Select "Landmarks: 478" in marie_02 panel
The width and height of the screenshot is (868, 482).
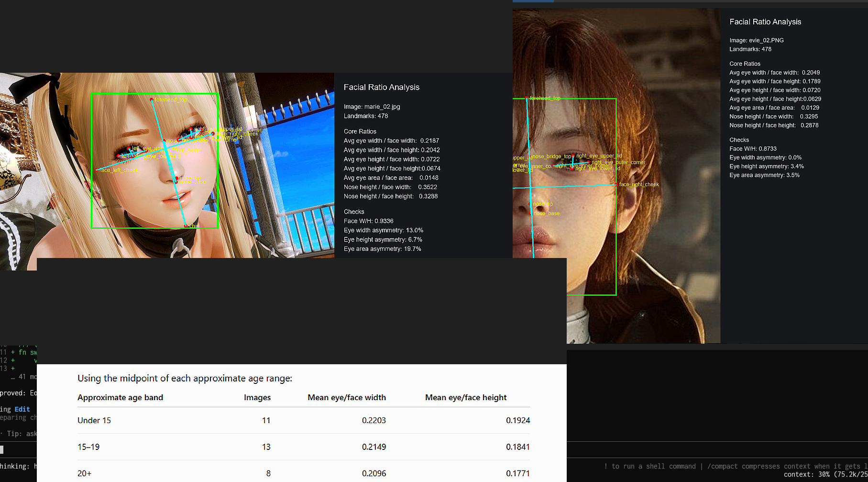(x=366, y=116)
